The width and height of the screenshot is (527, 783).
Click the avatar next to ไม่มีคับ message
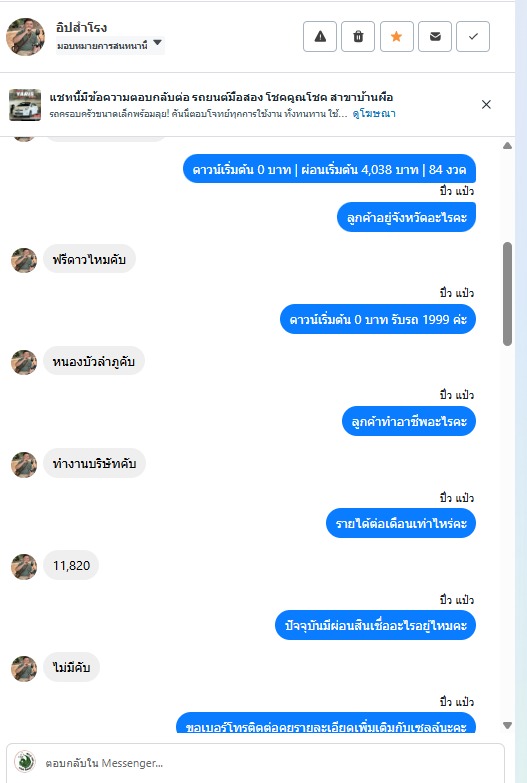24,668
